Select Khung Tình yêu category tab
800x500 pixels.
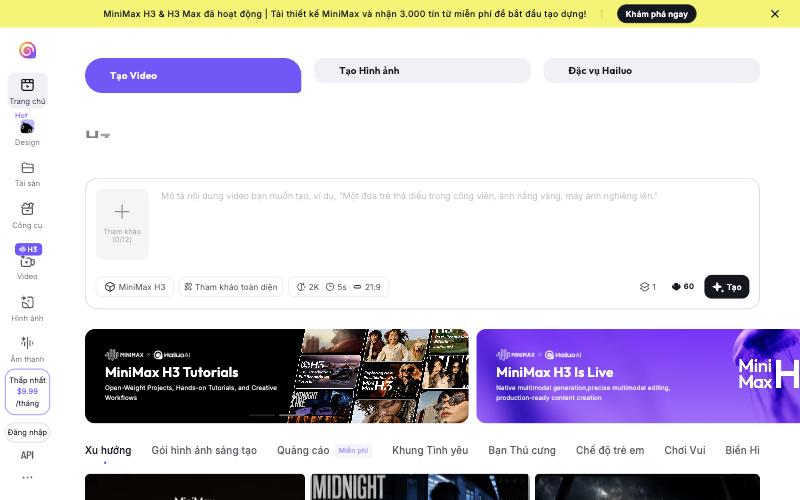click(x=430, y=451)
